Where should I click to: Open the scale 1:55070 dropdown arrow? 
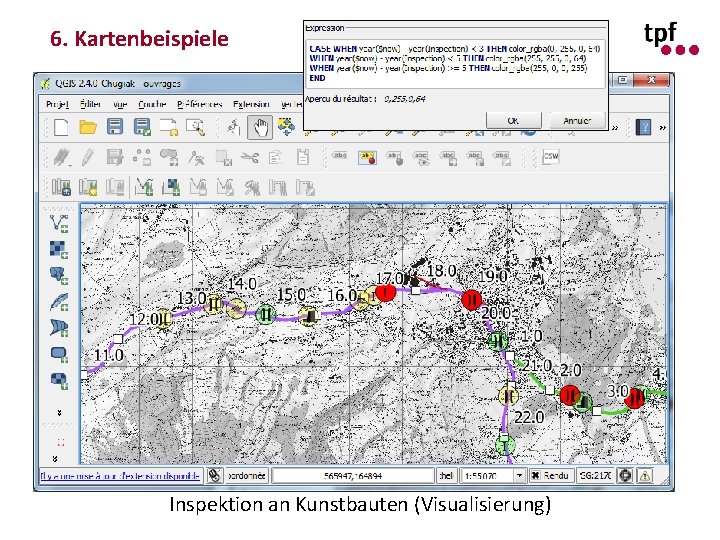pyautogui.click(x=519, y=476)
